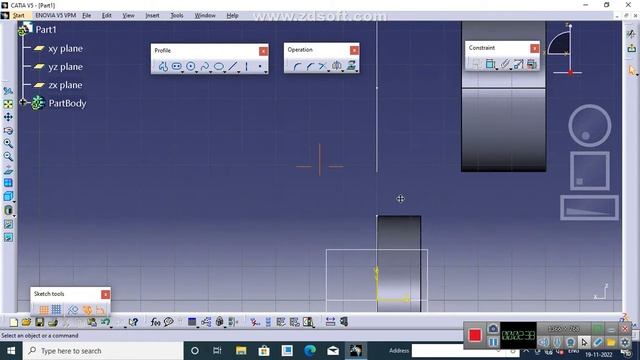Toggle Construction/Standard Element in Sketch tools
The width and height of the screenshot is (640, 360).
point(73,310)
